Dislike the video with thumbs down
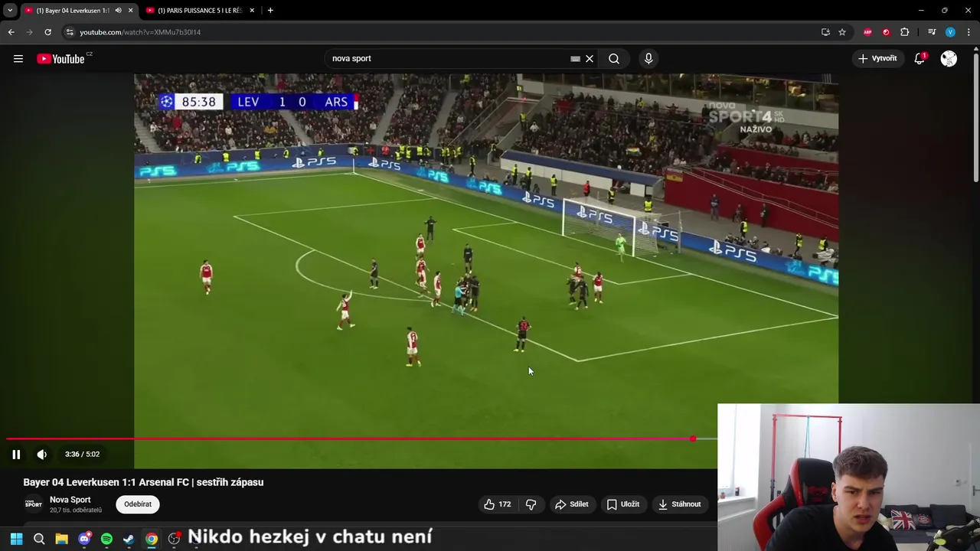Image resolution: width=980 pixels, height=551 pixels. [531, 504]
